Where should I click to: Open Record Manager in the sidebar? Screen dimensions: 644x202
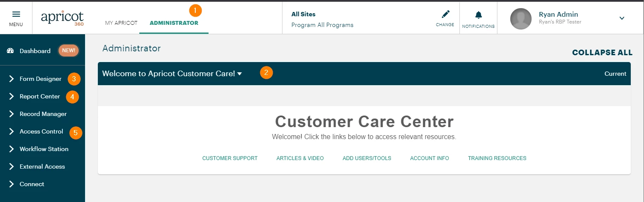point(43,114)
